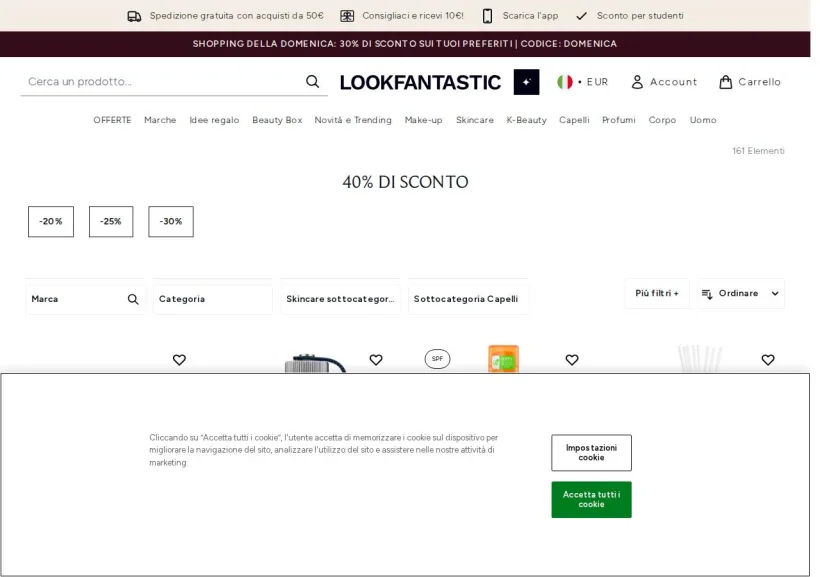Click the Carrello link text
The width and height of the screenshot is (820, 577).
pos(759,82)
